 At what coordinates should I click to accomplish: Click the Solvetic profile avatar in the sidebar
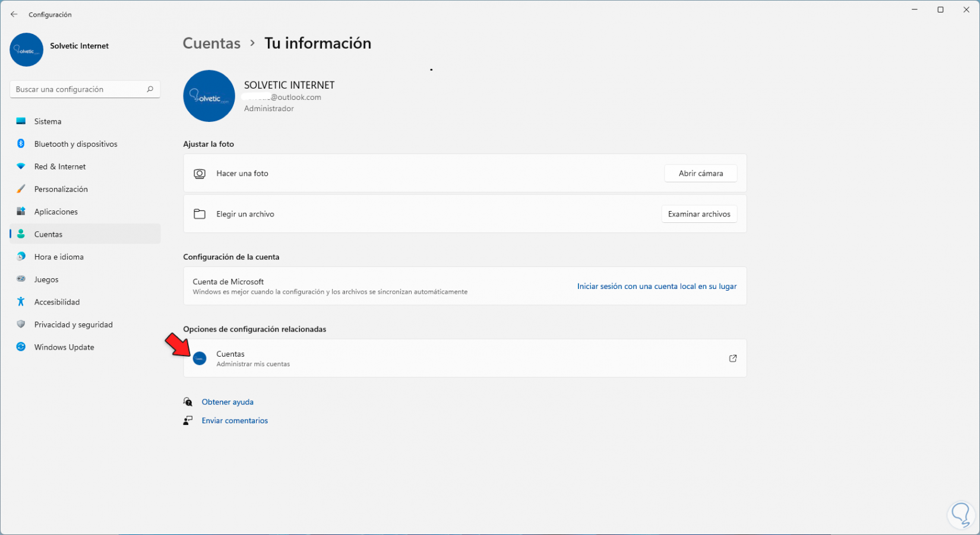point(27,49)
